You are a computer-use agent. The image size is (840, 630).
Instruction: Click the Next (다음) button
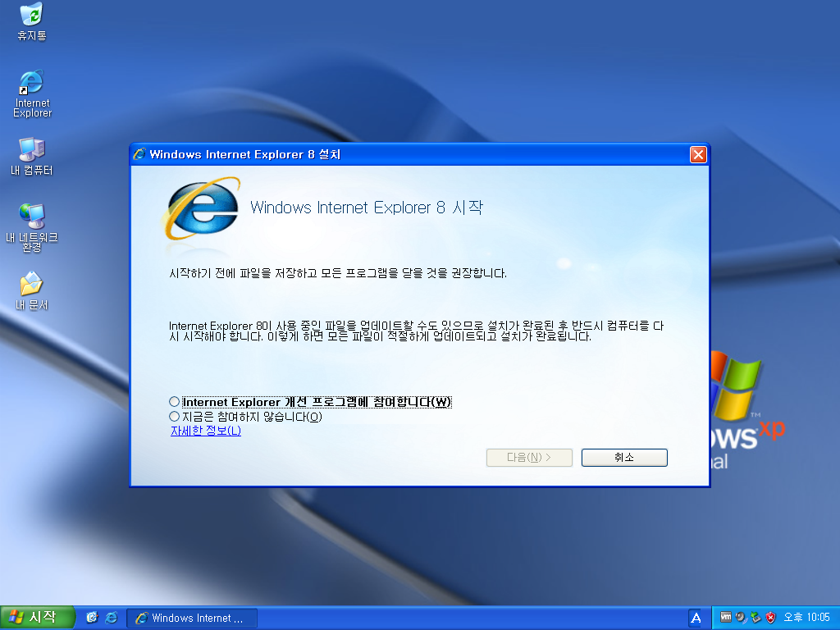(529, 458)
